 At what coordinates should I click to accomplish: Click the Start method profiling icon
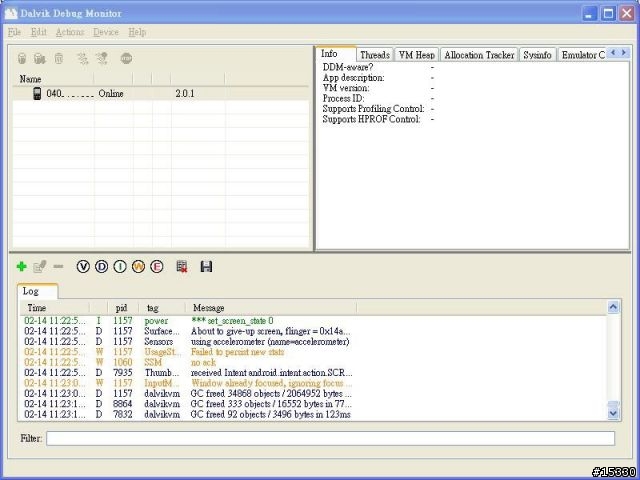pos(101,59)
